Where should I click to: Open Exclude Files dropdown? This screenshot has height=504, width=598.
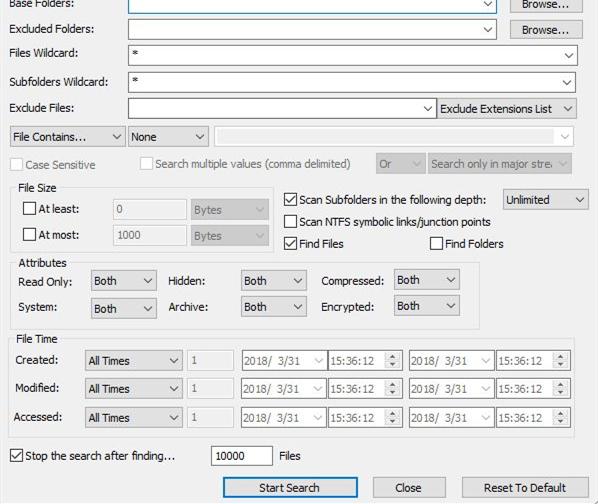coord(428,109)
